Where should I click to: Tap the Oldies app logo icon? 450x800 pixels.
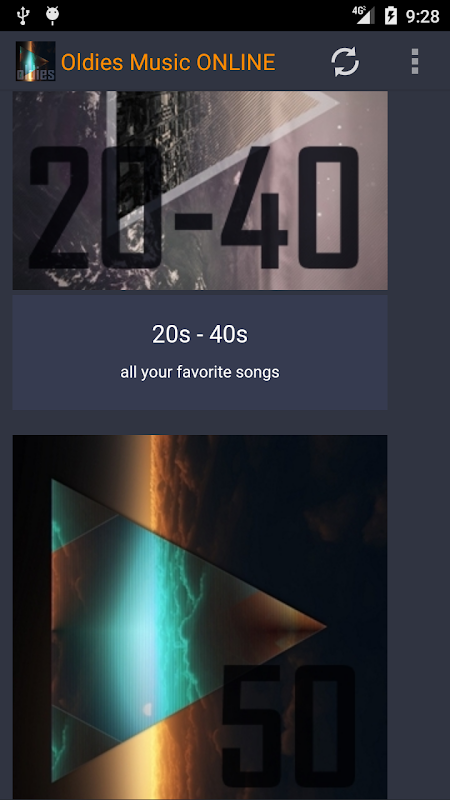tap(35, 62)
